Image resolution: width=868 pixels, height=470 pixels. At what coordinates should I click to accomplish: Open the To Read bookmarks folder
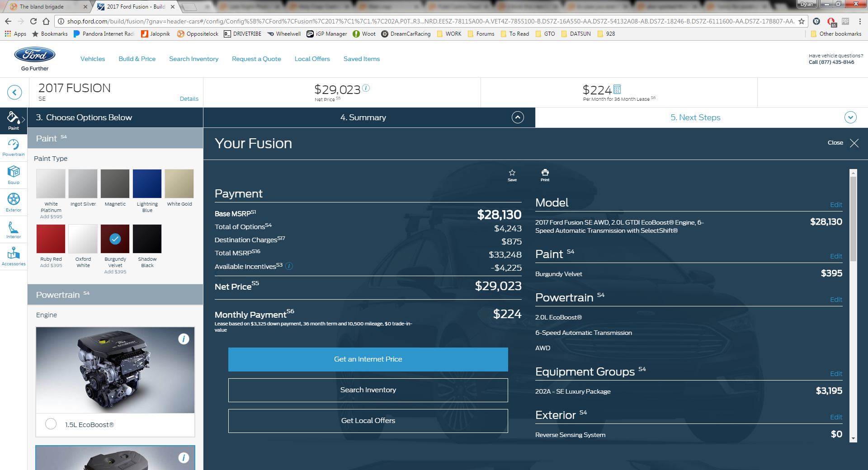(x=514, y=34)
